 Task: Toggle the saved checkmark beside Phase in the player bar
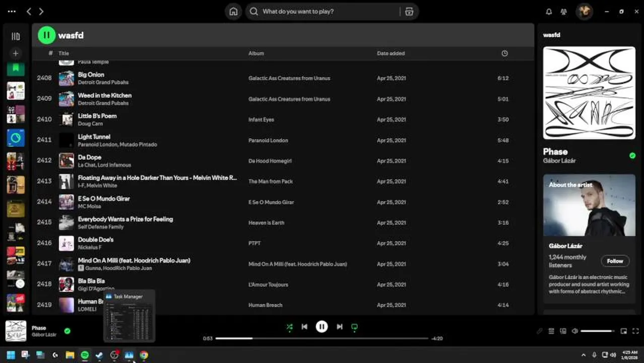[67, 331]
